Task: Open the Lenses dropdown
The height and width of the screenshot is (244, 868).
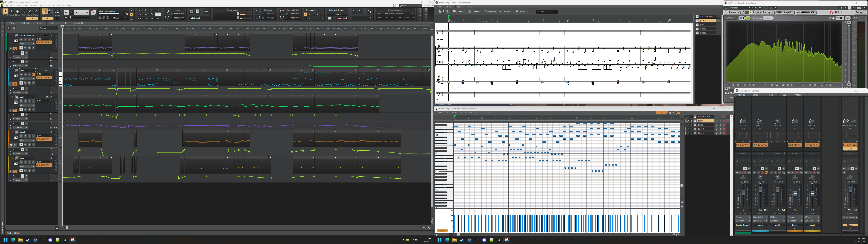Action: pyautogui.click(x=410, y=5)
